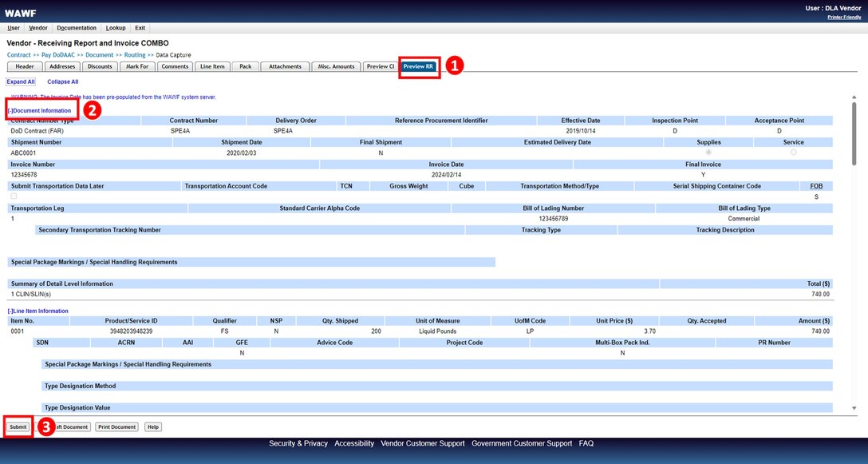Screen dimensions: 868x464
Task: Open the Attachments tab
Action: tap(285, 66)
